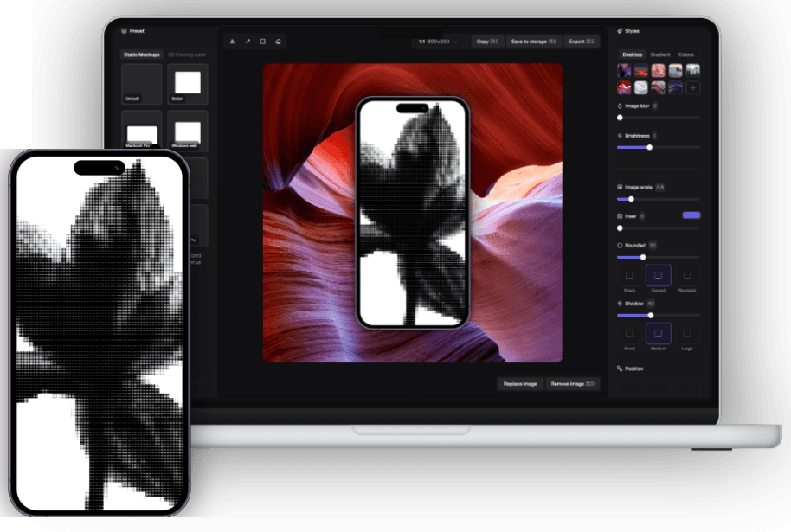Select the Large shadow option
The height and width of the screenshot is (532, 791).
pos(687,333)
